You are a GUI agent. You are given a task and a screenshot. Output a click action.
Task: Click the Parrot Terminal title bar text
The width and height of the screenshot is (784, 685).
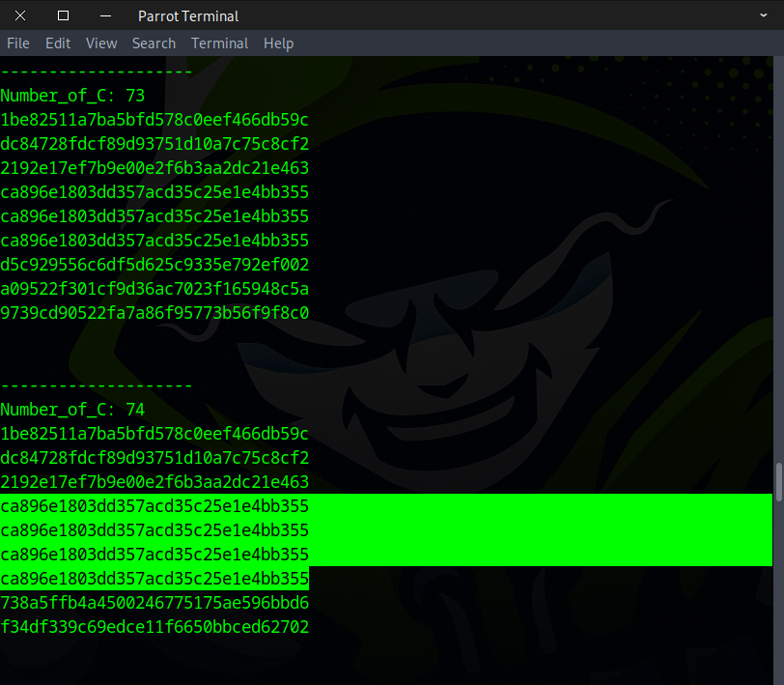[188, 15]
